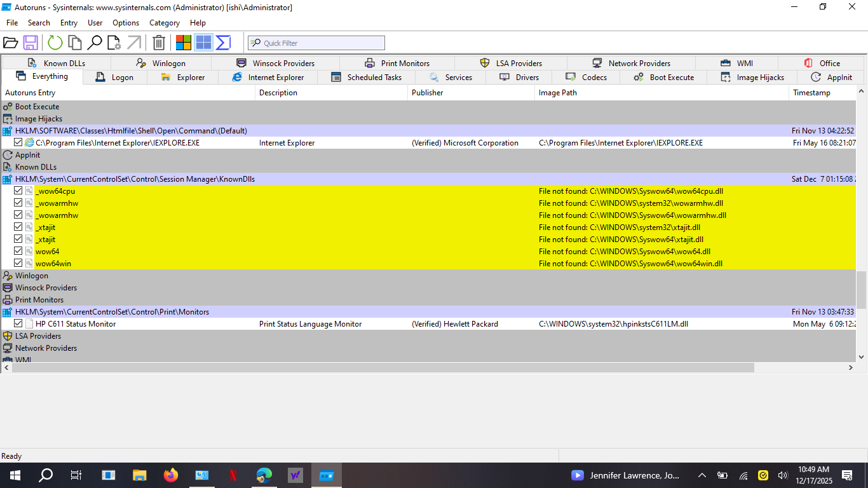Image resolution: width=868 pixels, height=488 pixels.
Task: Open a saved Autoruns file
Action: pos(11,43)
